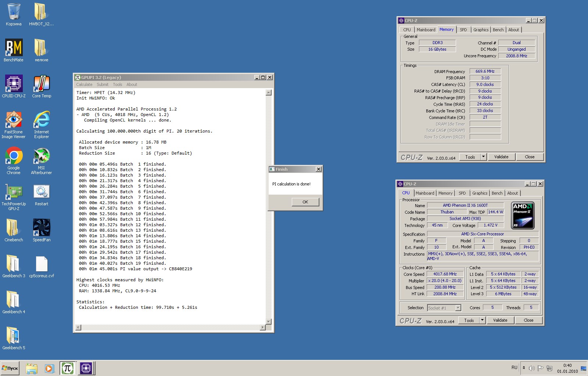Click Validate in lower CPU-Z window
The height and width of the screenshot is (376, 588).
tap(500, 320)
